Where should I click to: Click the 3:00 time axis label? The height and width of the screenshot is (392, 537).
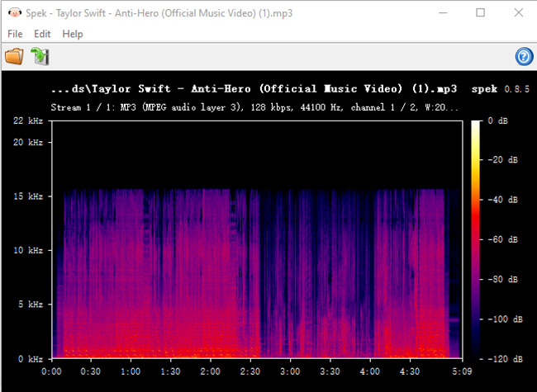pos(290,371)
